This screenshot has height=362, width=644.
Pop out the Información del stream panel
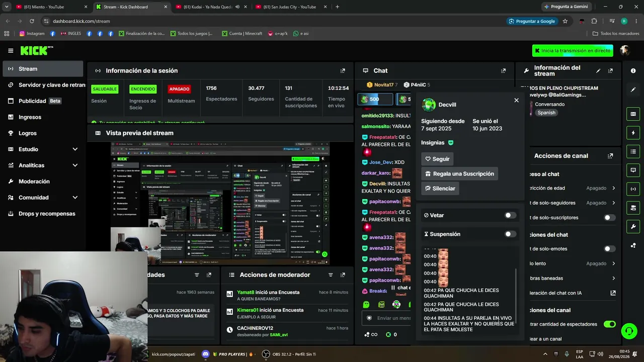click(610, 71)
